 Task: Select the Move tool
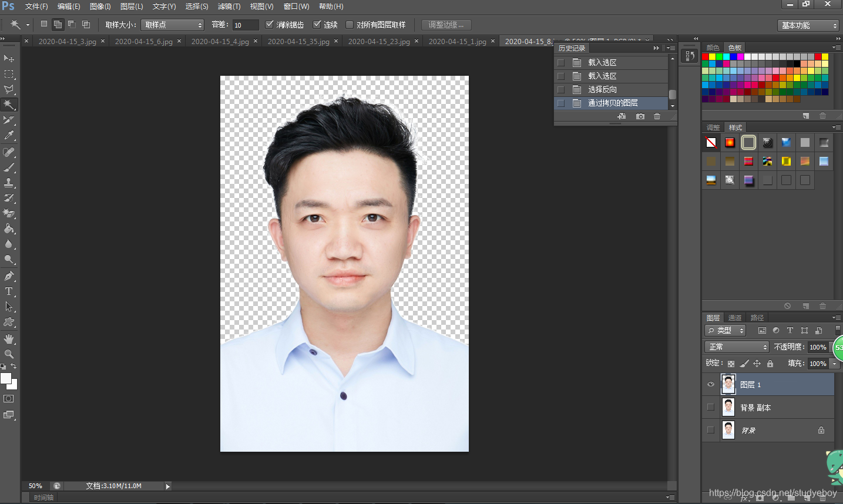click(9, 58)
